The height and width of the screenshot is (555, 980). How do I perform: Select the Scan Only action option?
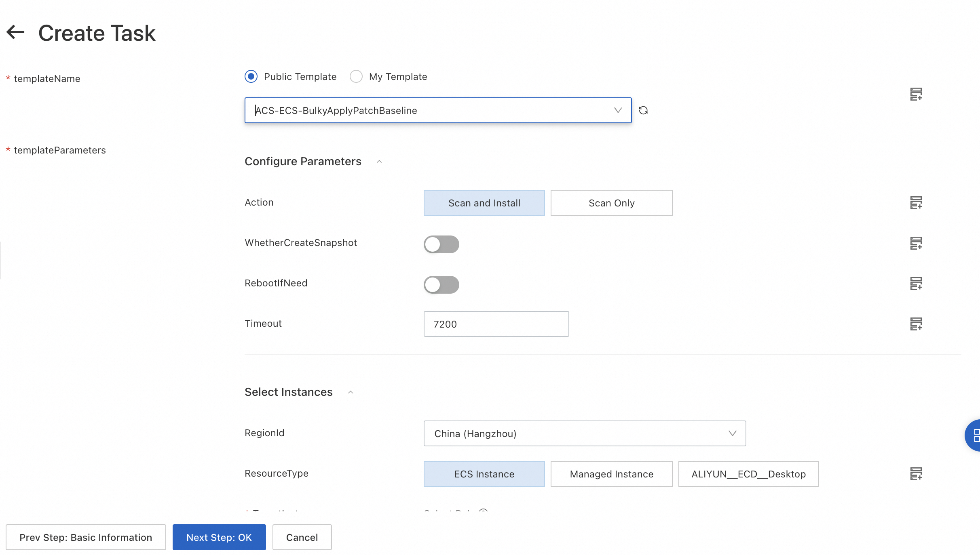pos(611,203)
